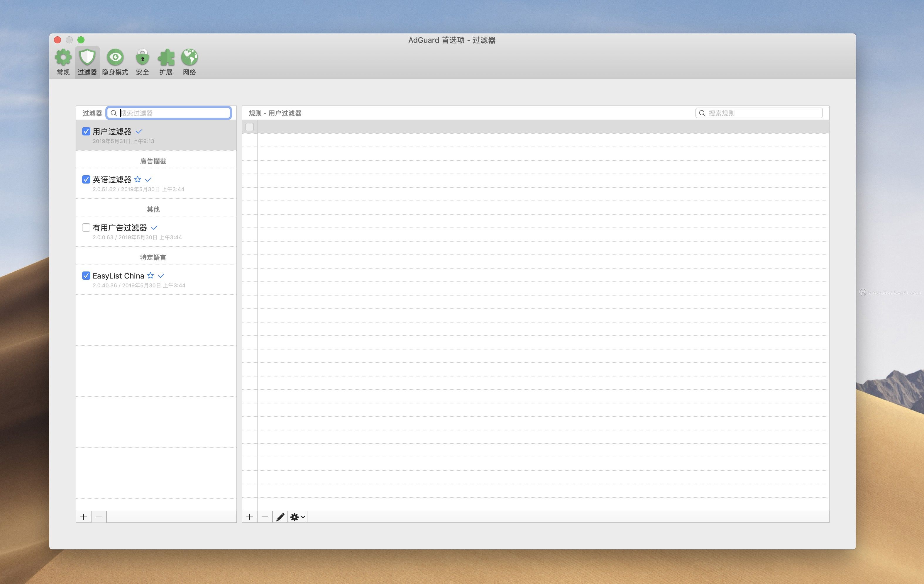
Task: Click the checkmark status beside 英语过滤器
Action: 148,179
